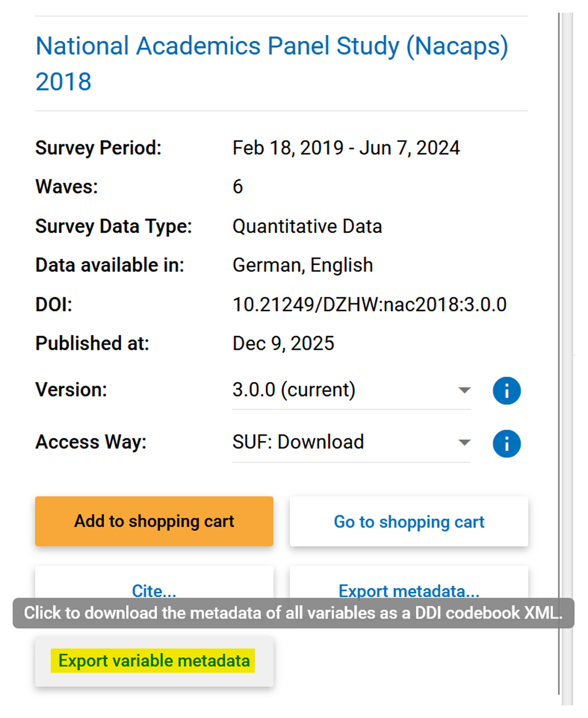This screenshot has height=718, width=588.
Task: Open the 'SUF: Download' access selector
Action: coord(298,442)
